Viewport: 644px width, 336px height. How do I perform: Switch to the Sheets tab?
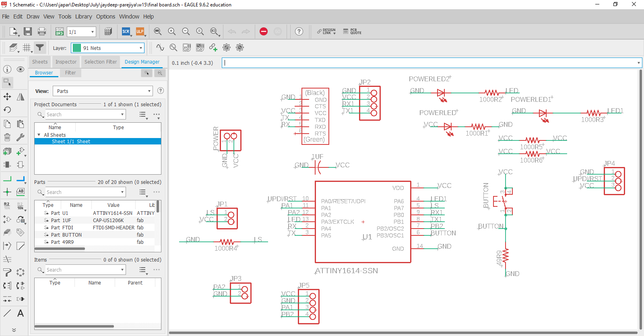click(40, 62)
